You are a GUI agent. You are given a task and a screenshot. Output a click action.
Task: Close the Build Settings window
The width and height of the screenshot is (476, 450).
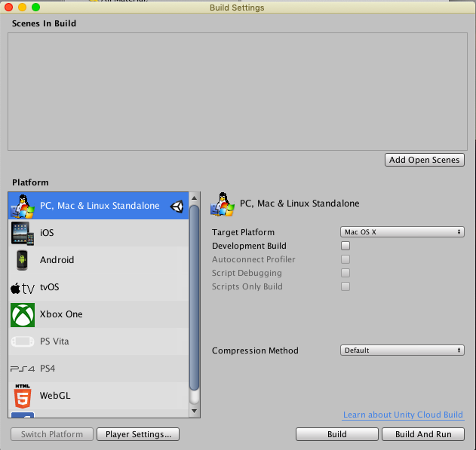(x=9, y=7)
